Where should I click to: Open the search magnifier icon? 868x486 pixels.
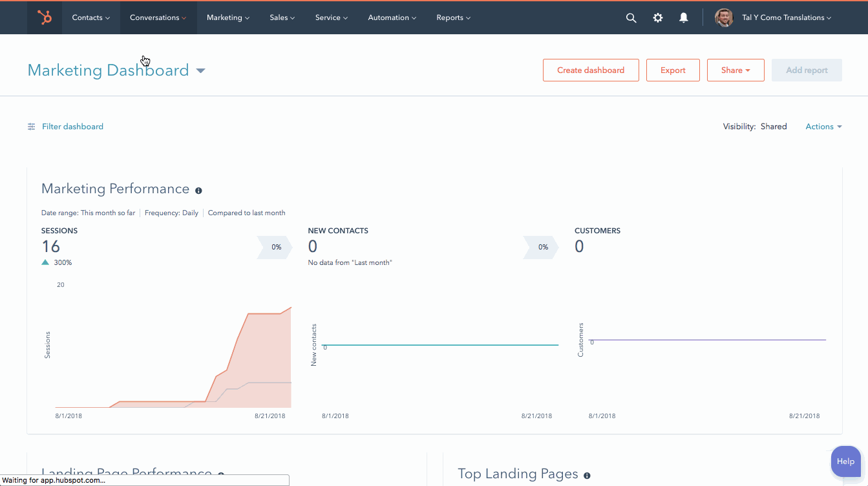631,18
